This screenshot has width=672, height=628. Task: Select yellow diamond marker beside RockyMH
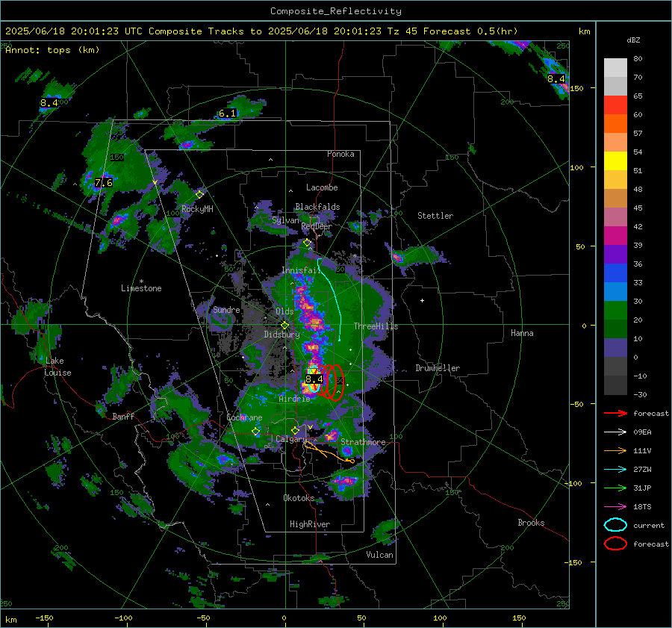[199, 195]
